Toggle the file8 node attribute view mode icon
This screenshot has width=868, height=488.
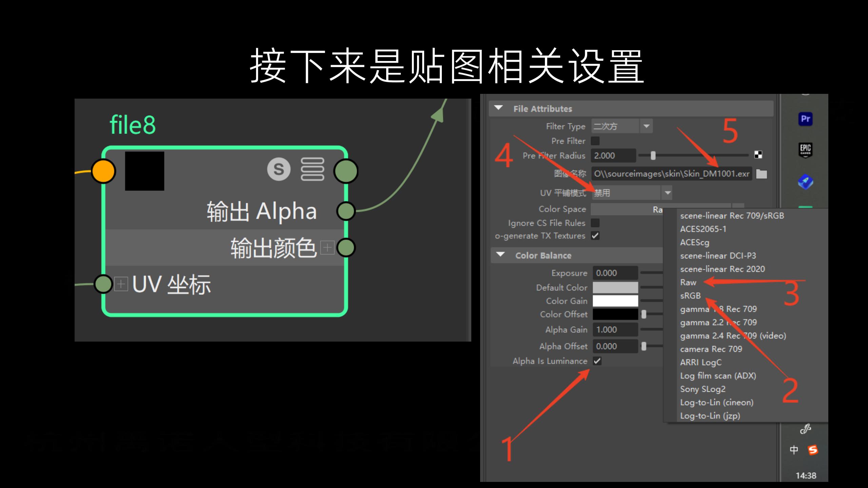[312, 169]
